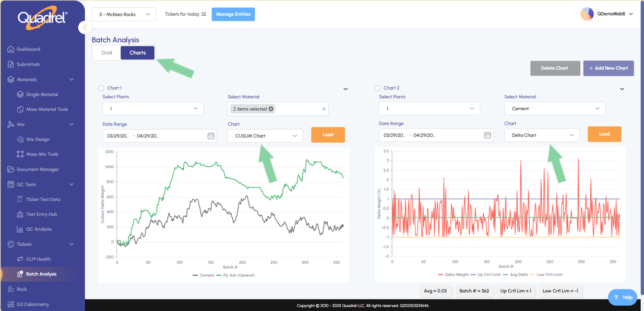Click the Dashboard home icon in sidebar

point(11,49)
